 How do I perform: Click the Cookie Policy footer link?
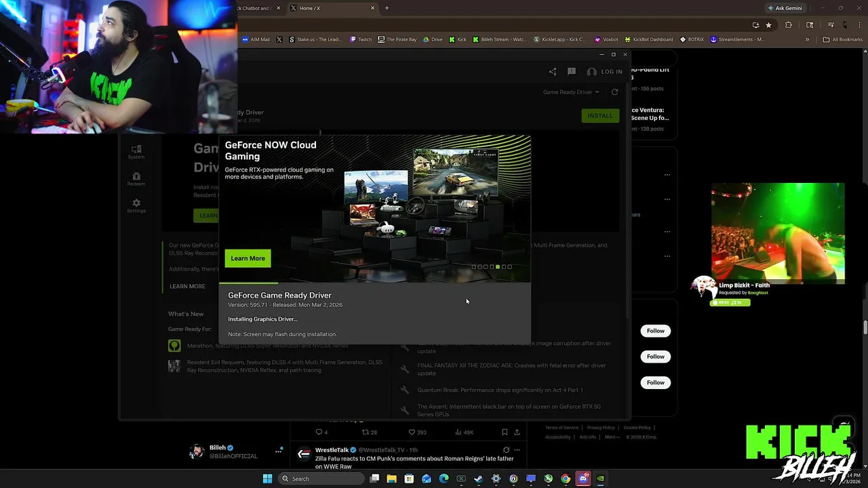coord(637,428)
